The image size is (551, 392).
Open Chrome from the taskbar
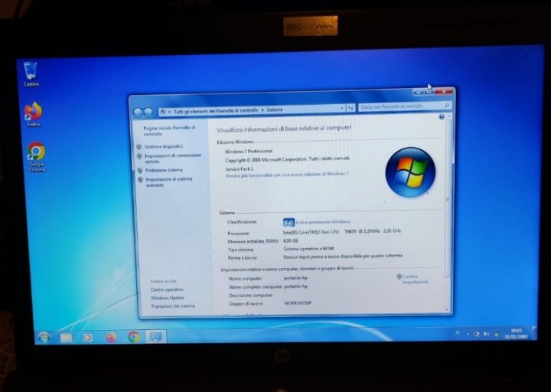tap(133, 337)
